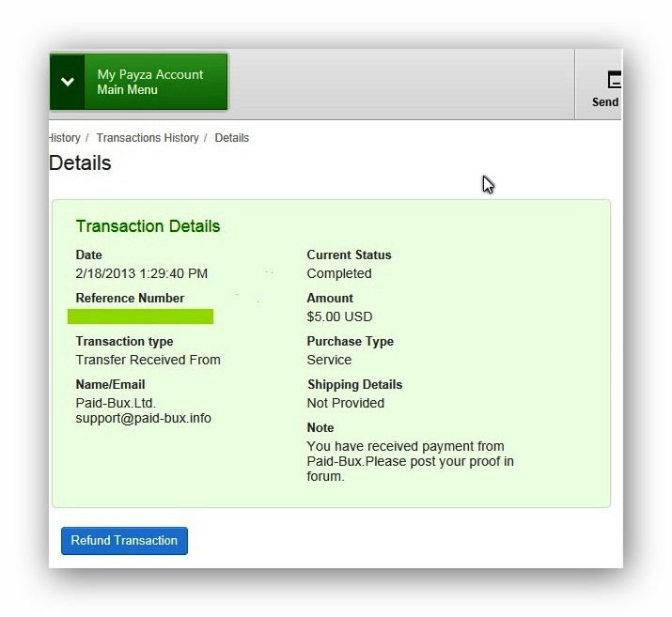672x617 pixels.
Task: Click the Send icon in the toolbar
Action: (614, 80)
